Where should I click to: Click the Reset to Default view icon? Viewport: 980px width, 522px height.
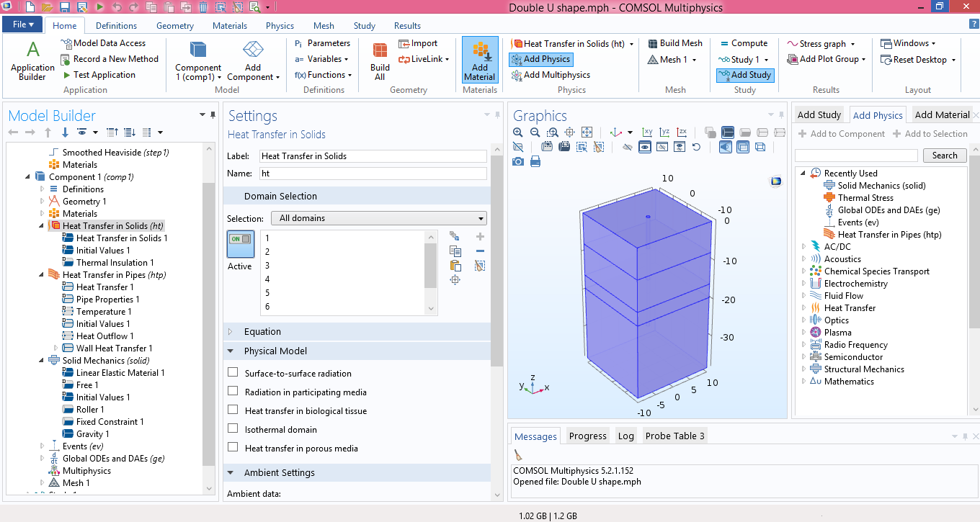(x=696, y=147)
